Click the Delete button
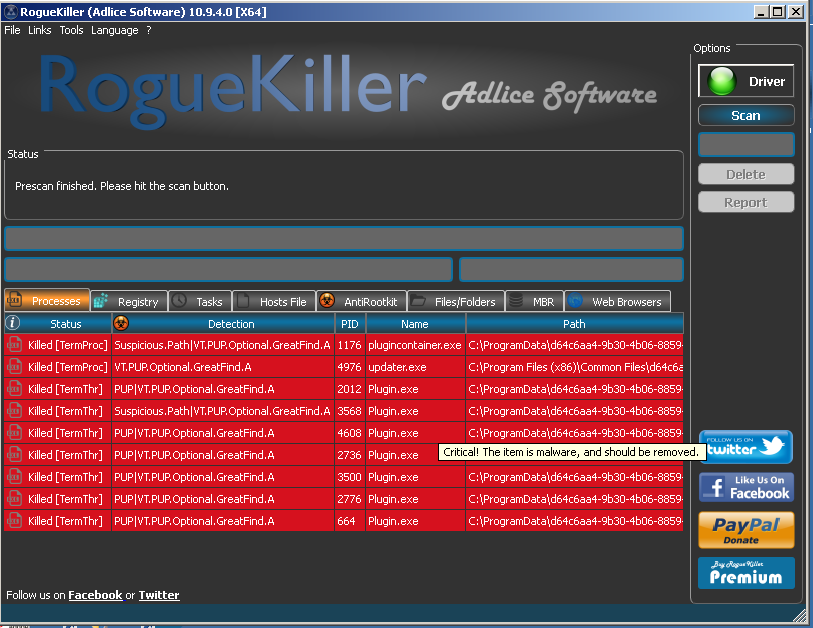Viewport: 813px width, 628px height. 746,174
